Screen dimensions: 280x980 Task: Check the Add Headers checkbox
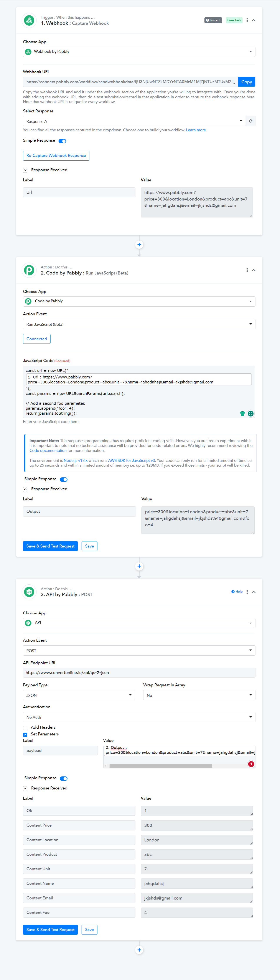click(25, 728)
